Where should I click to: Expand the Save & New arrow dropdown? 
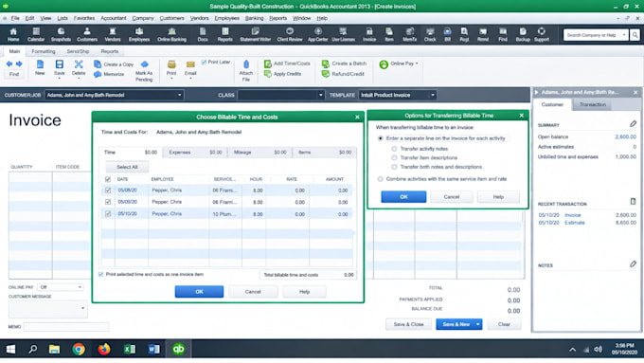pos(478,324)
